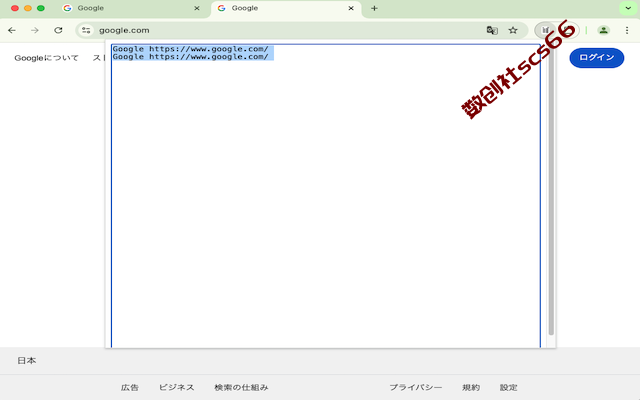The image size is (640, 400).
Task: Click the first Google URL line
Action: pos(191,49)
